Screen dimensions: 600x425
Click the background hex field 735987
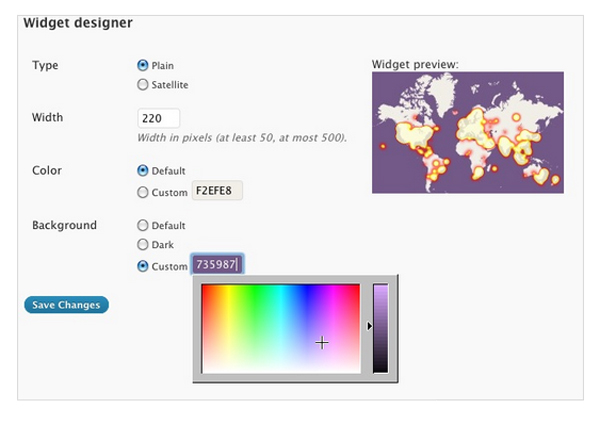pyautogui.click(x=217, y=264)
